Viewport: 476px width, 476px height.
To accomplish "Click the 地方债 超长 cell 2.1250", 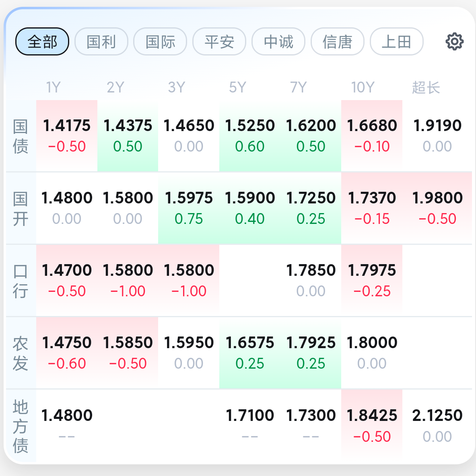I will click(x=437, y=426).
